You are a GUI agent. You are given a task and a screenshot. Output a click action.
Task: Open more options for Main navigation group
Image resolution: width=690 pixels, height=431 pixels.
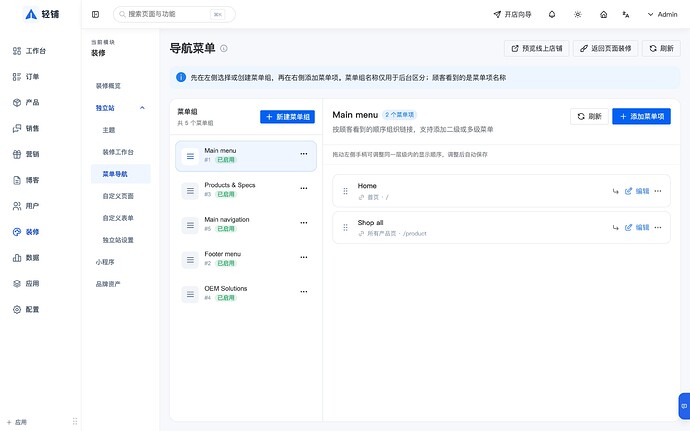pyautogui.click(x=304, y=223)
